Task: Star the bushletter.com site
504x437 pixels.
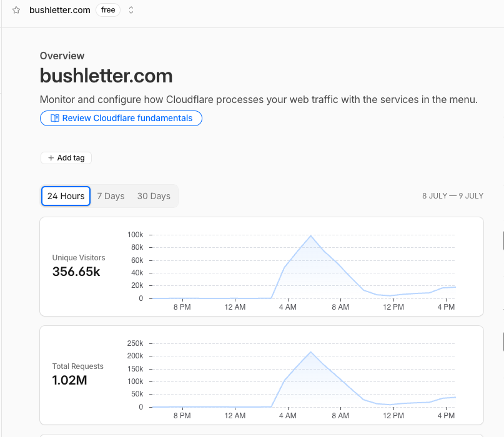Action: (x=16, y=10)
